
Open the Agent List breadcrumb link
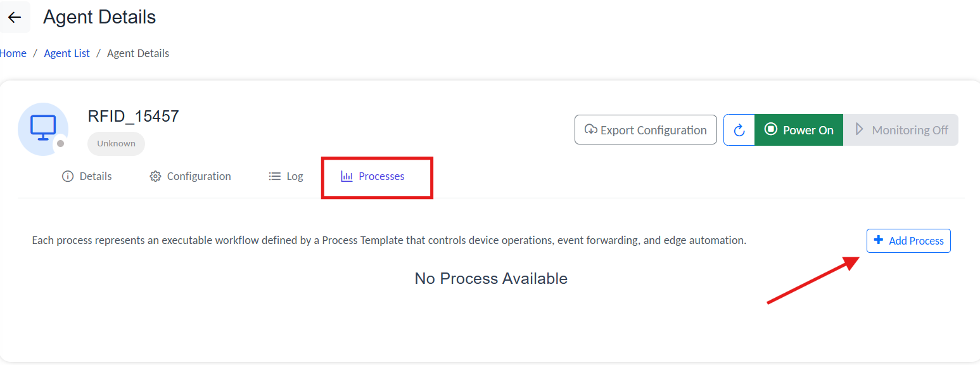click(67, 53)
